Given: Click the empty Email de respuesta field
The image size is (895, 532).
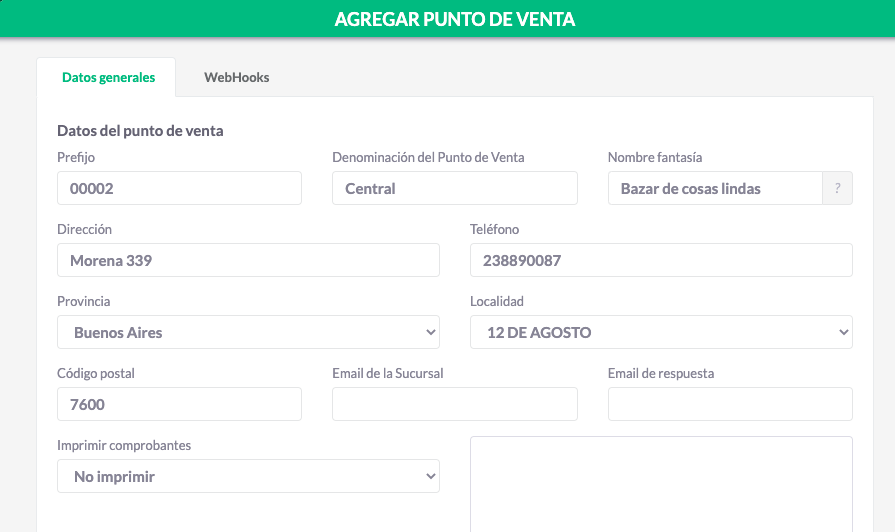Looking at the screenshot, I should pyautogui.click(x=730, y=404).
